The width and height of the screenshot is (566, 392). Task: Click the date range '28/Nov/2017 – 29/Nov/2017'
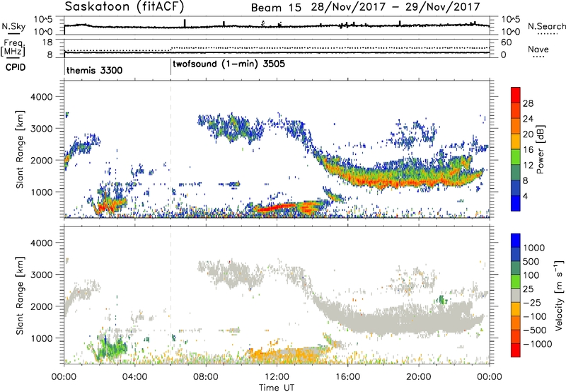[x=395, y=7]
